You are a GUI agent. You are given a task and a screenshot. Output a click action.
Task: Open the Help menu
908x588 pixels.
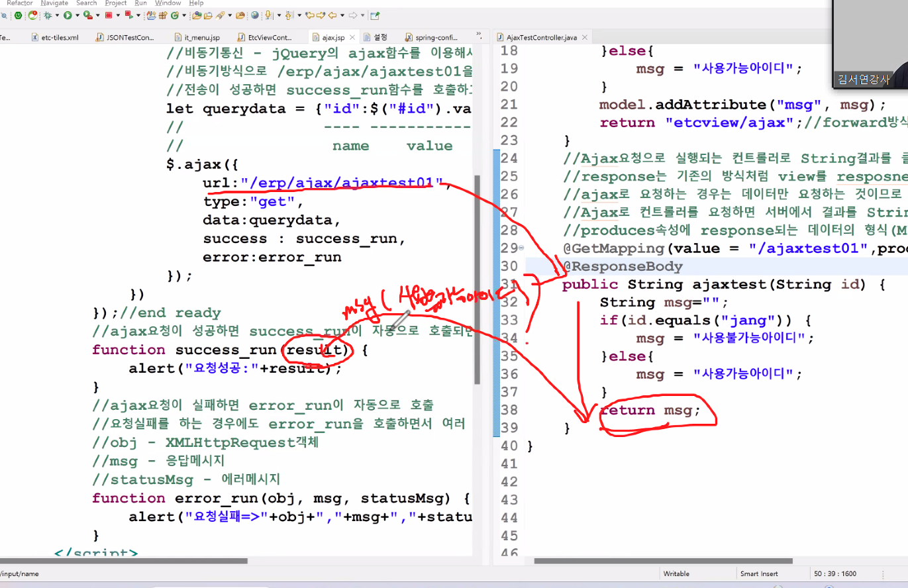coord(196,3)
